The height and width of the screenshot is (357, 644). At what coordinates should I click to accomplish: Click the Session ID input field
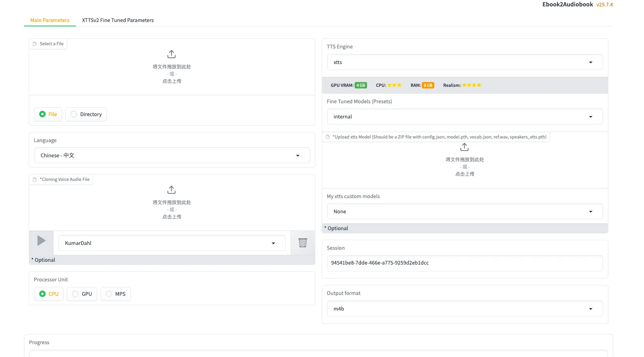465,263
